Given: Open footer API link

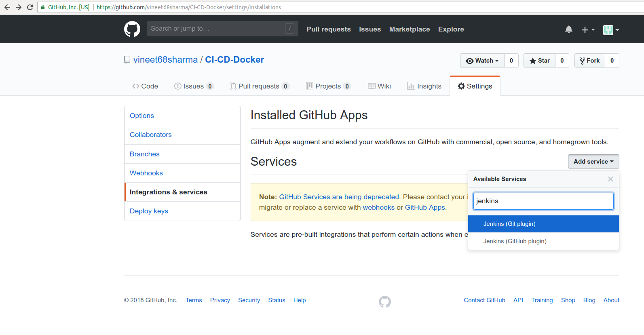Looking at the screenshot, I should tap(518, 300).
